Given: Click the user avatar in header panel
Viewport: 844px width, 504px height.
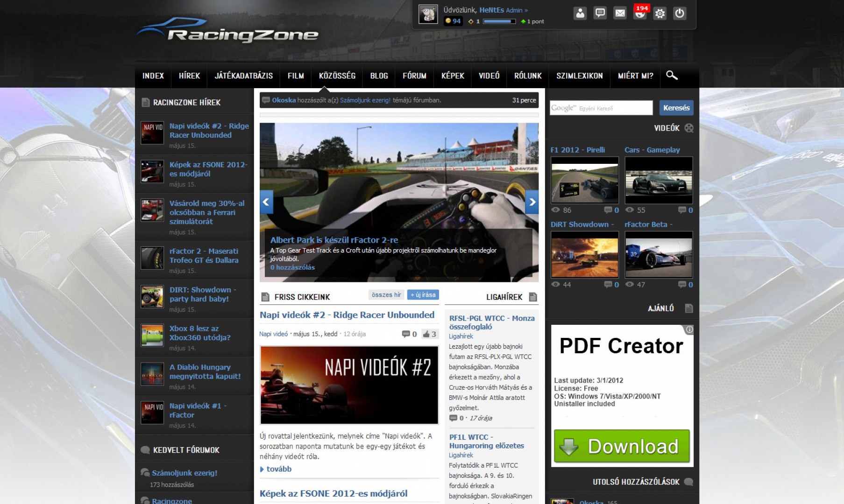Looking at the screenshot, I should coord(427,14).
